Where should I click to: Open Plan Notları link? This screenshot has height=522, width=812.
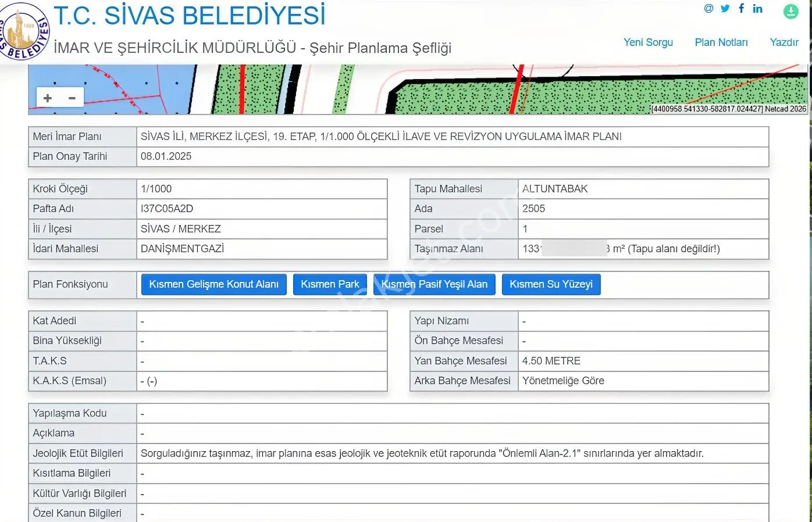[721, 42]
